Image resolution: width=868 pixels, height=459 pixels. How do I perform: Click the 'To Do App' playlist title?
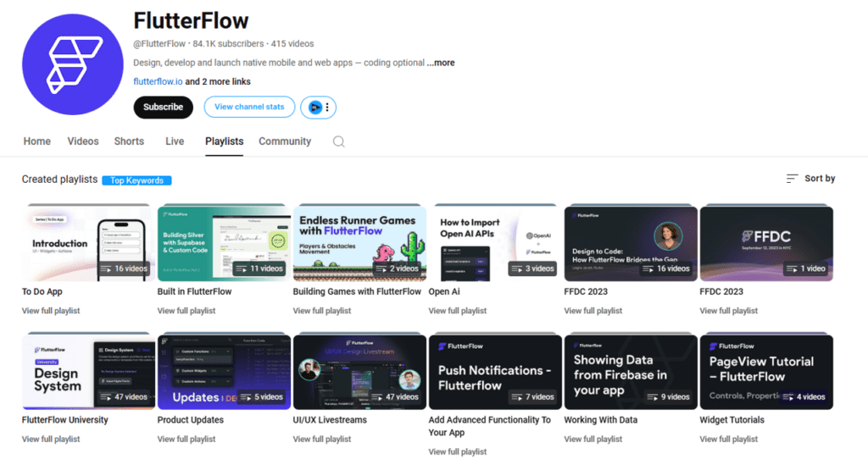point(42,291)
